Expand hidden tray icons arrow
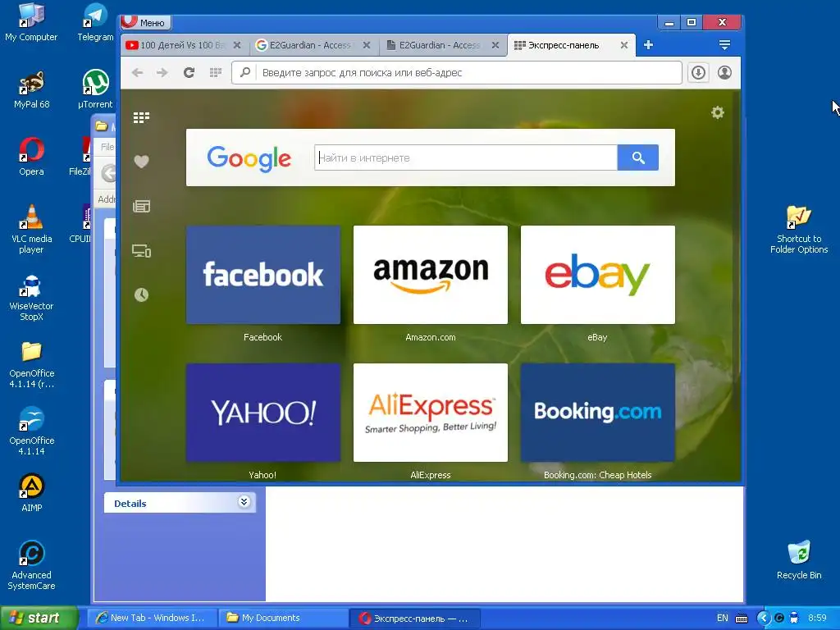 (x=763, y=618)
